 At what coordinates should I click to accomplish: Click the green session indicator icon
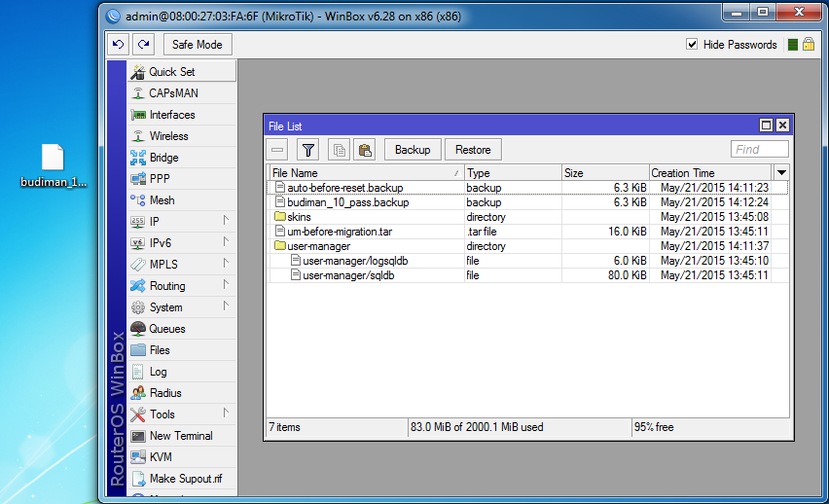[793, 45]
